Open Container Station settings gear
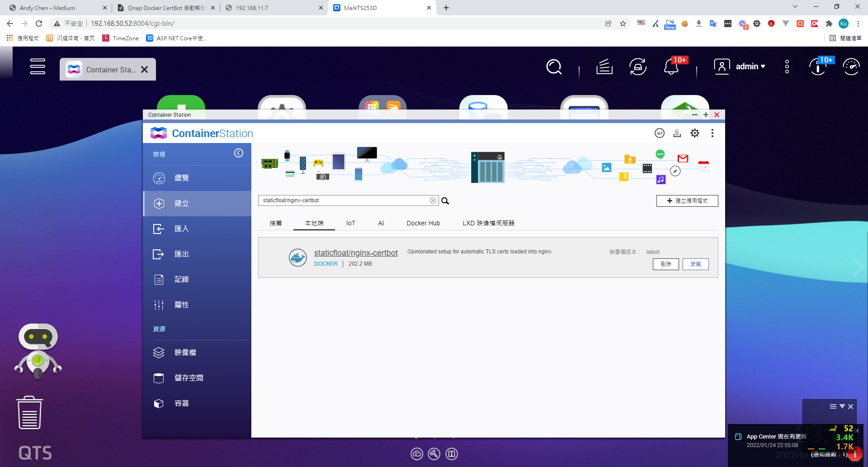Screen dimensions: 868x467 tap(695, 133)
